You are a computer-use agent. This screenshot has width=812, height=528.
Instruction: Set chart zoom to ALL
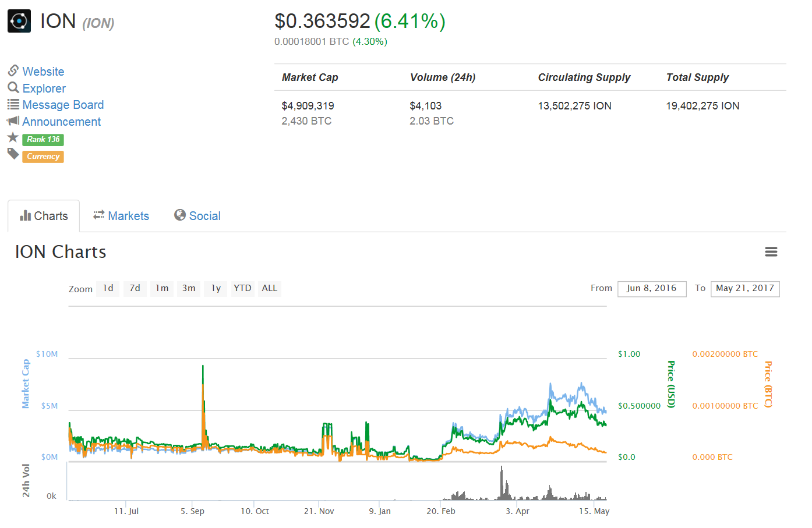click(270, 288)
